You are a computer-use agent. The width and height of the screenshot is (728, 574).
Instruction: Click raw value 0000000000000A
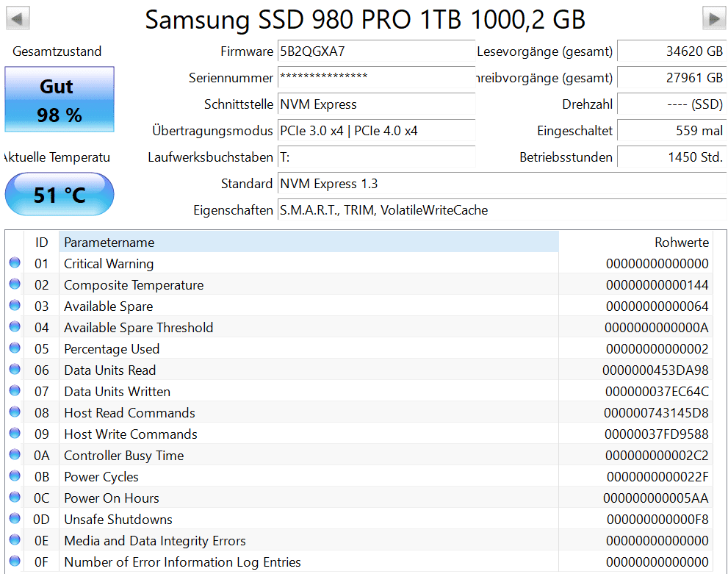click(x=657, y=328)
